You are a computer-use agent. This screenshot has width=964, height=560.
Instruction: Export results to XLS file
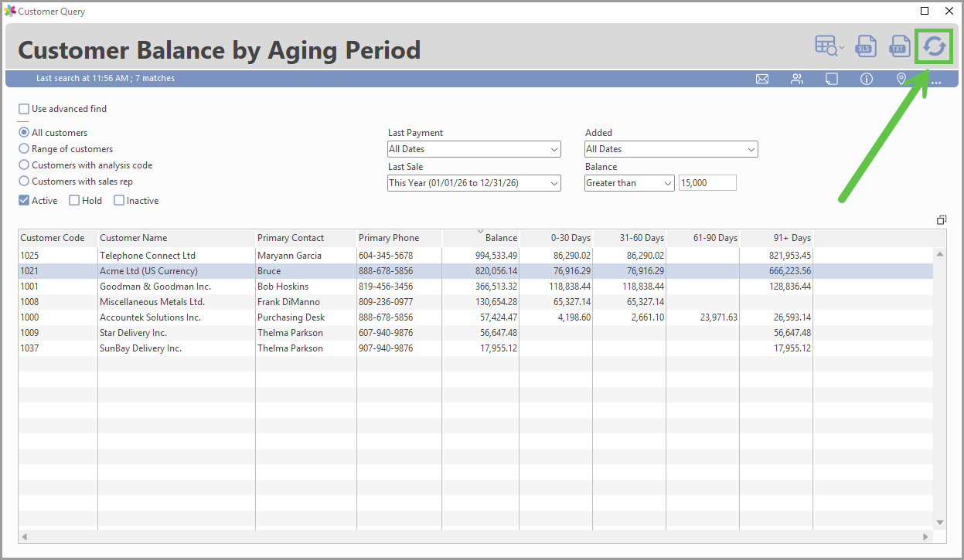865,46
